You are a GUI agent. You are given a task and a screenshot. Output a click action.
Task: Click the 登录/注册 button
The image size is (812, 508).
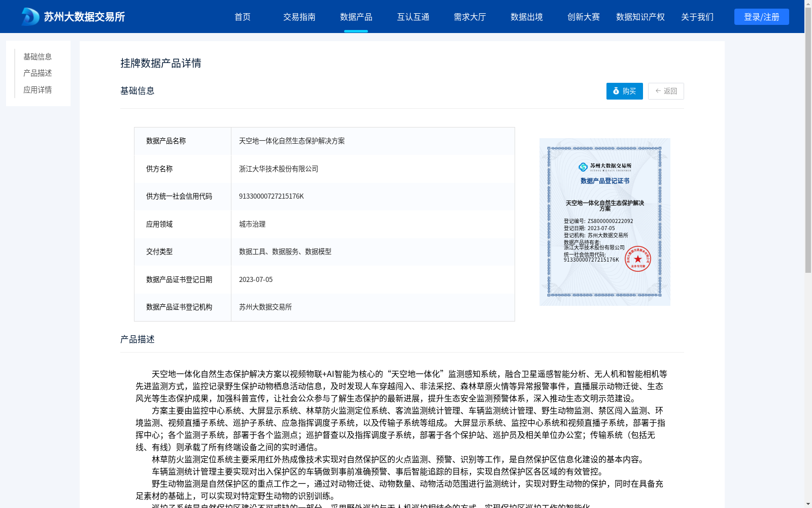pos(762,17)
